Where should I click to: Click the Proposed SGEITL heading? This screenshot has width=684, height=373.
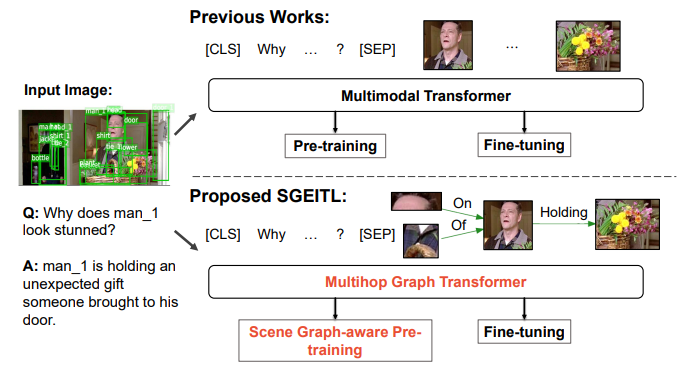(x=268, y=196)
